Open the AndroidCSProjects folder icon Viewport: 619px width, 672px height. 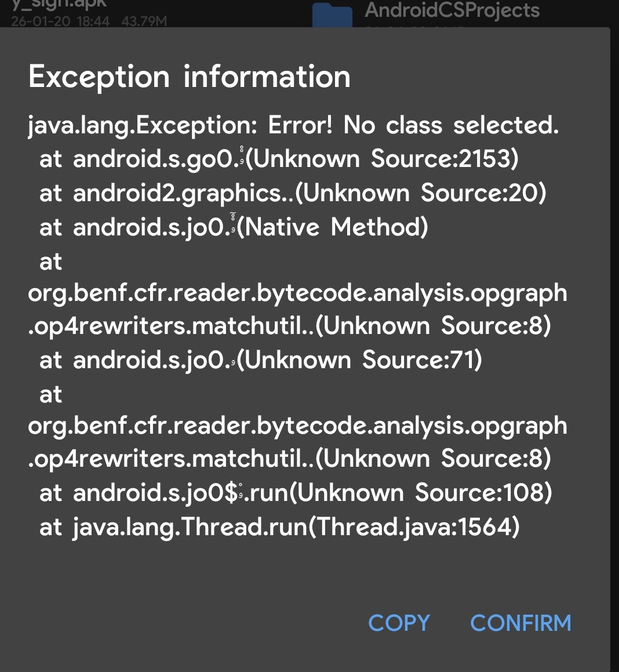click(x=332, y=14)
